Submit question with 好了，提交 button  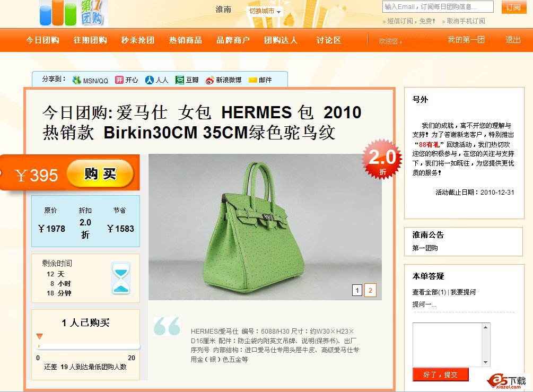441,374
